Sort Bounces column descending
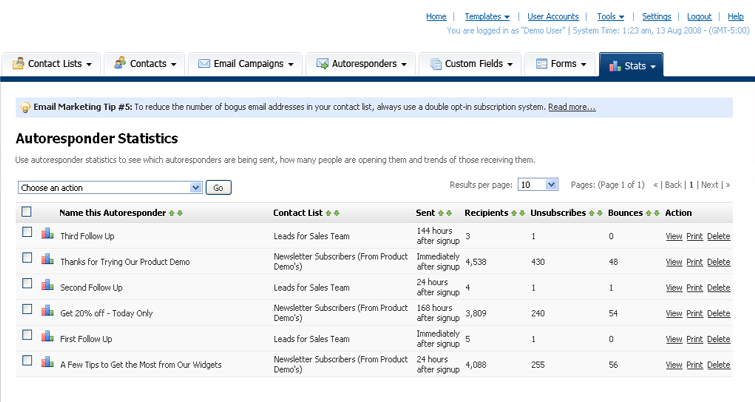Viewport: 755px width, 402px height. click(657, 213)
